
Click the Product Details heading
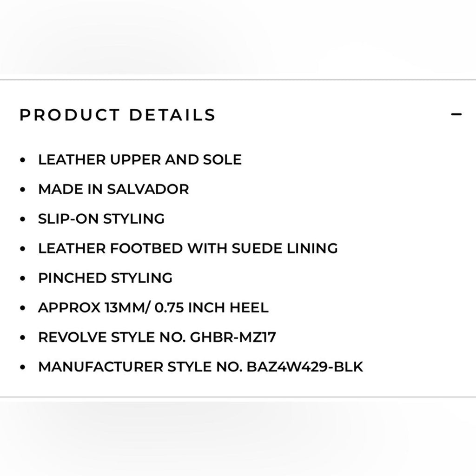[118, 115]
